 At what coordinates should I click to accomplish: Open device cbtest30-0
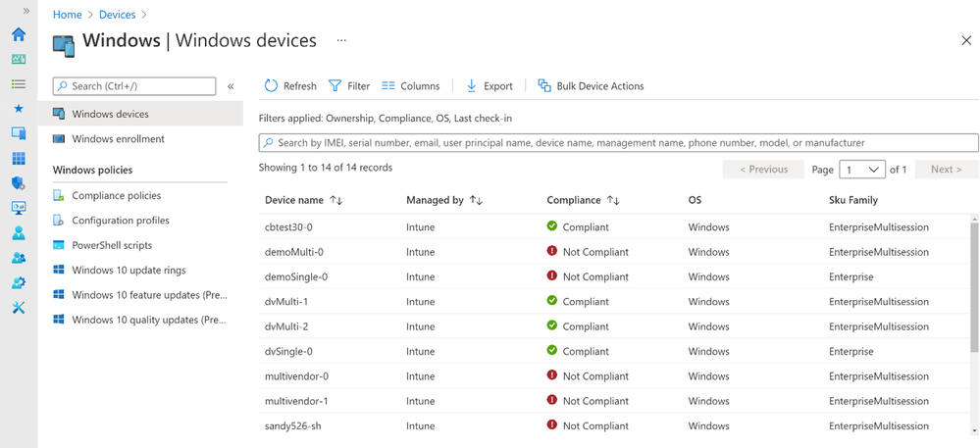tap(286, 227)
